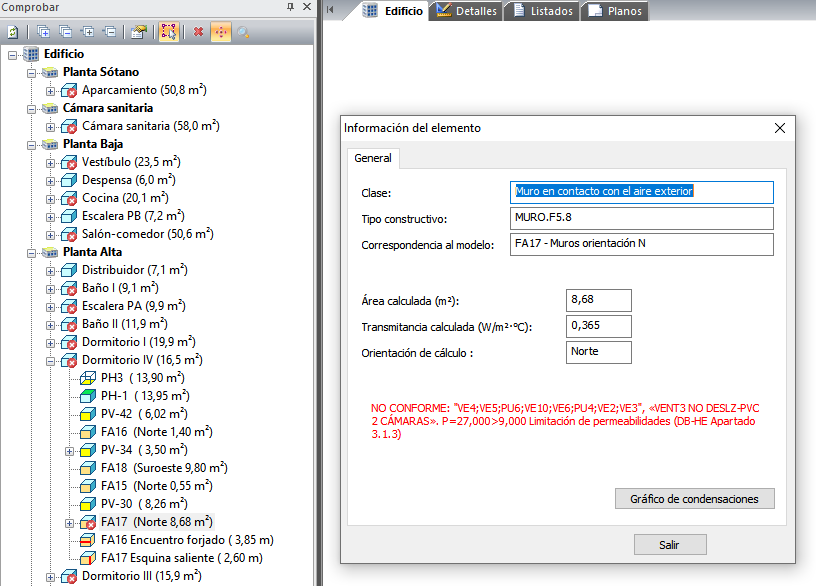816x586 pixels.
Task: Click the collapse one branch icon
Action: coord(110,32)
